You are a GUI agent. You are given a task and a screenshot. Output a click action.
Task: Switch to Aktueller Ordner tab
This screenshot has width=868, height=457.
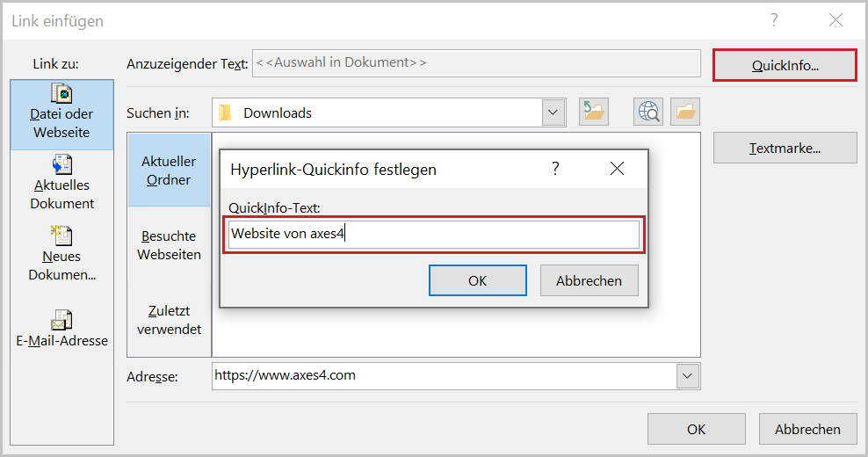click(x=169, y=170)
